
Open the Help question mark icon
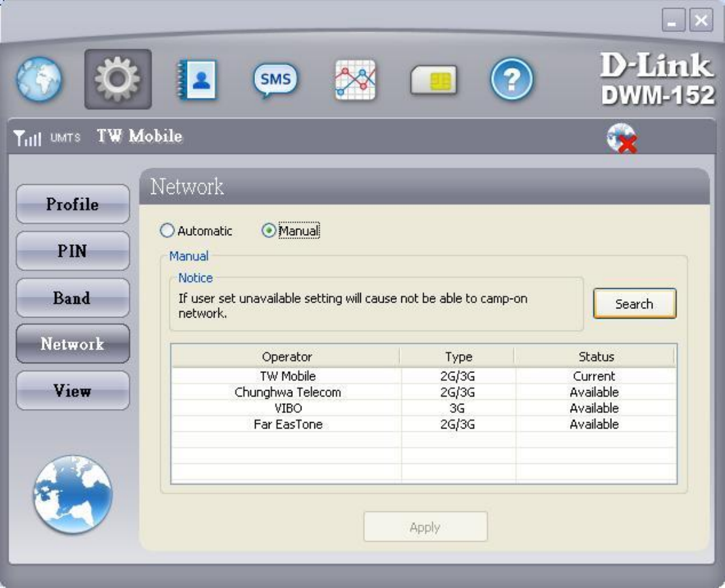pyautogui.click(x=511, y=79)
